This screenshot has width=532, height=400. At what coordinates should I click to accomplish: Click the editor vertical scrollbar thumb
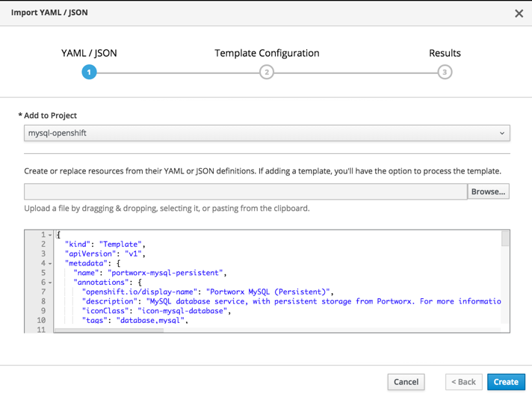(505, 239)
